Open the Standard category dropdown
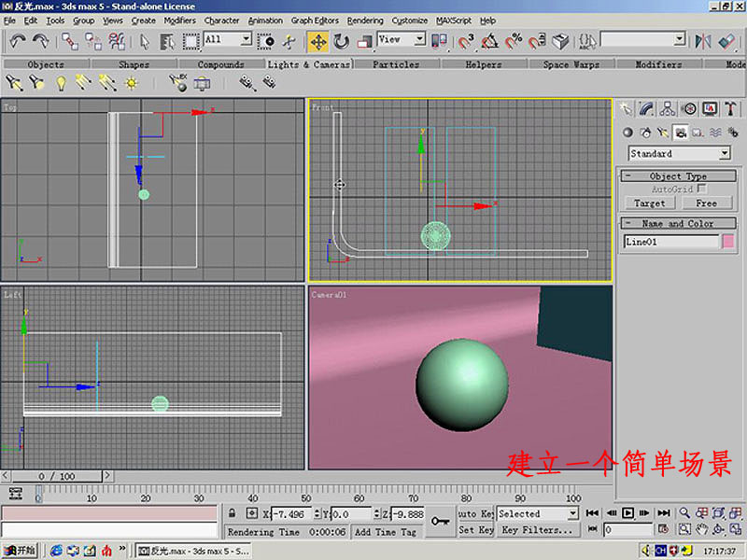Screen dimensions: 747x560 click(725, 154)
